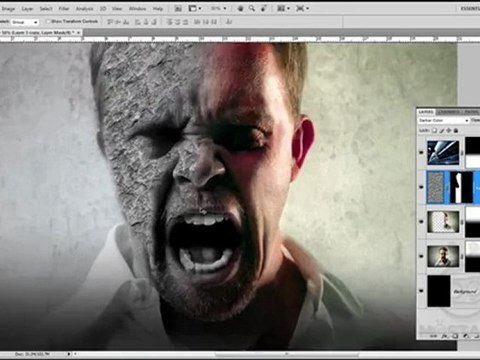
Task: Click Align Left Edges icon
Action: [137, 22]
